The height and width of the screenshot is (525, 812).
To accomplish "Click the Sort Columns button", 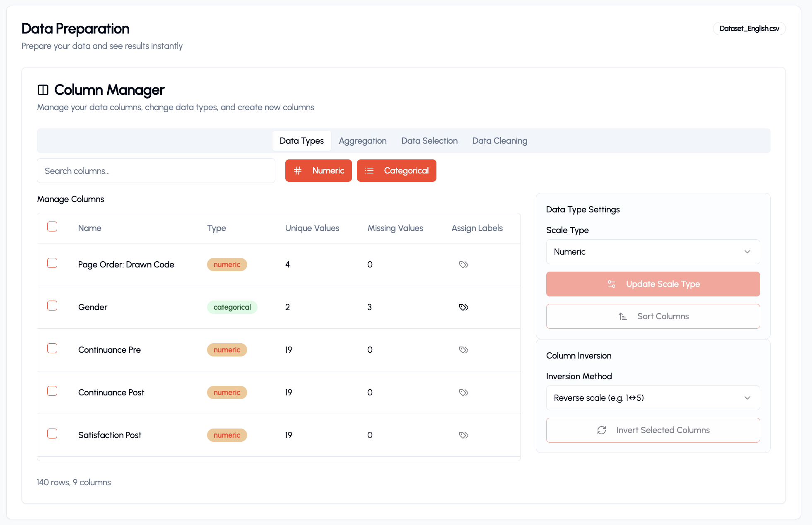I will point(653,316).
